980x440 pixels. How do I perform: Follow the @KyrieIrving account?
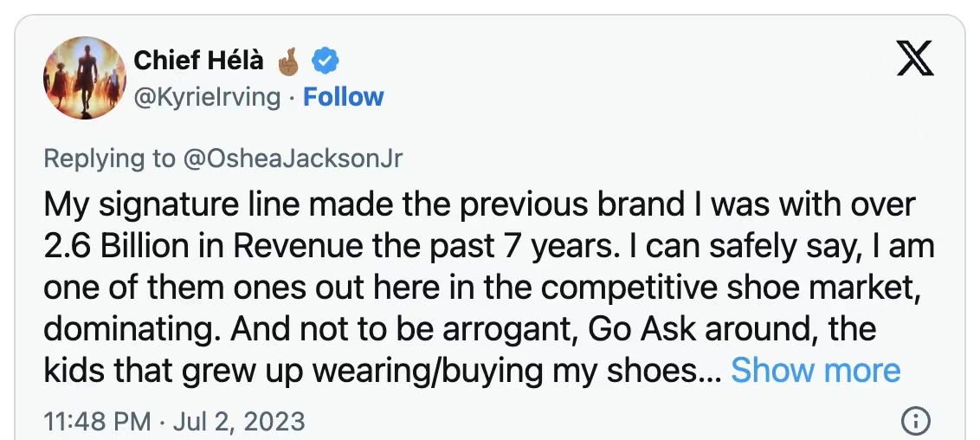click(344, 96)
